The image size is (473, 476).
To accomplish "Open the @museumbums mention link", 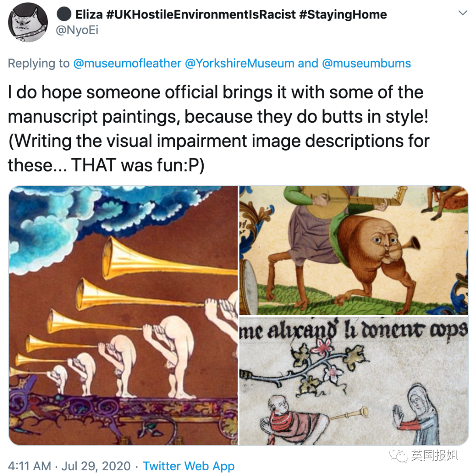I will pyautogui.click(x=366, y=64).
